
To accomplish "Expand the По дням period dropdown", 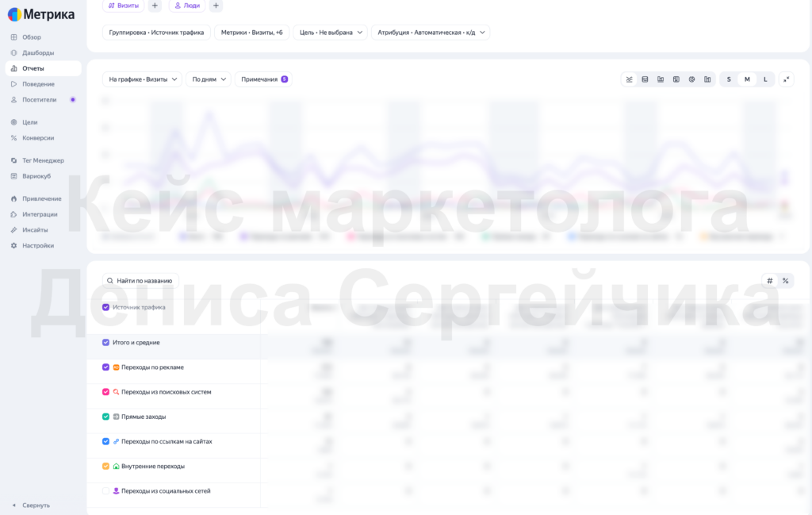I will pyautogui.click(x=209, y=79).
